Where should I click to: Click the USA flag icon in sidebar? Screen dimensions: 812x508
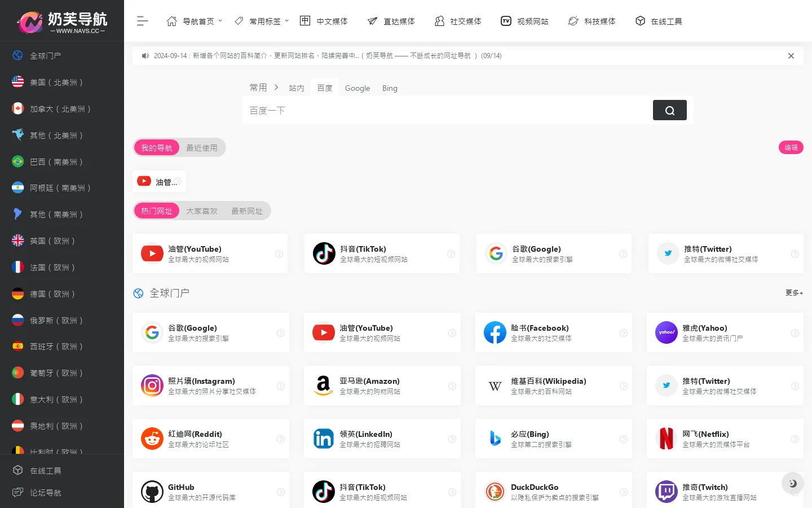click(x=18, y=82)
